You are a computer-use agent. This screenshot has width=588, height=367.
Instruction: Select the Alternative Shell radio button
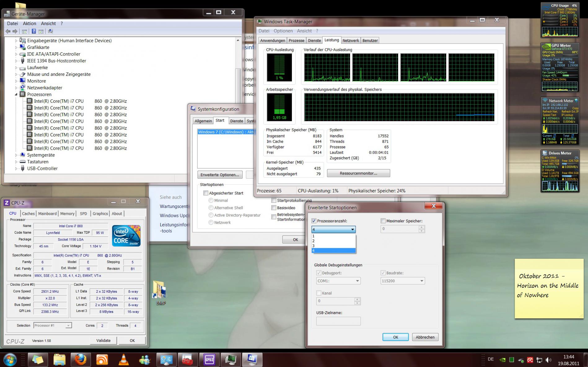pyautogui.click(x=211, y=208)
